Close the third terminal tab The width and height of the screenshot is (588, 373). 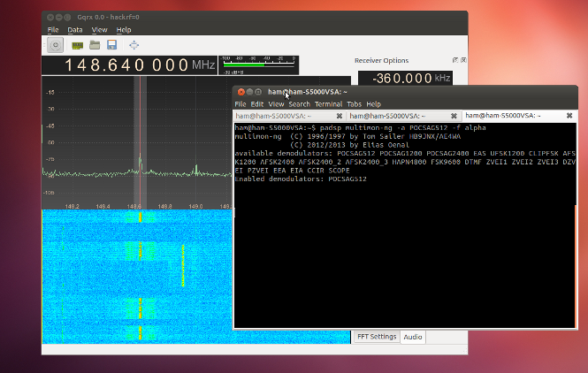tap(569, 116)
